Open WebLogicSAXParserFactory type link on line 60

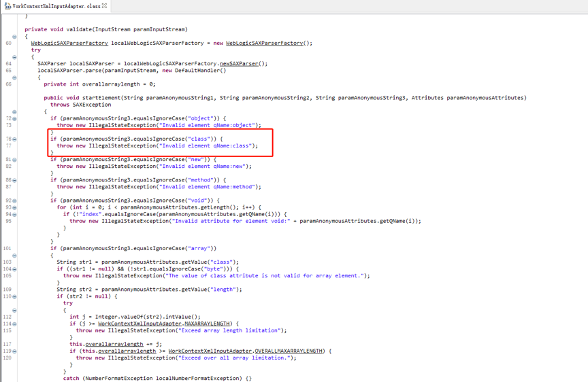pos(69,43)
